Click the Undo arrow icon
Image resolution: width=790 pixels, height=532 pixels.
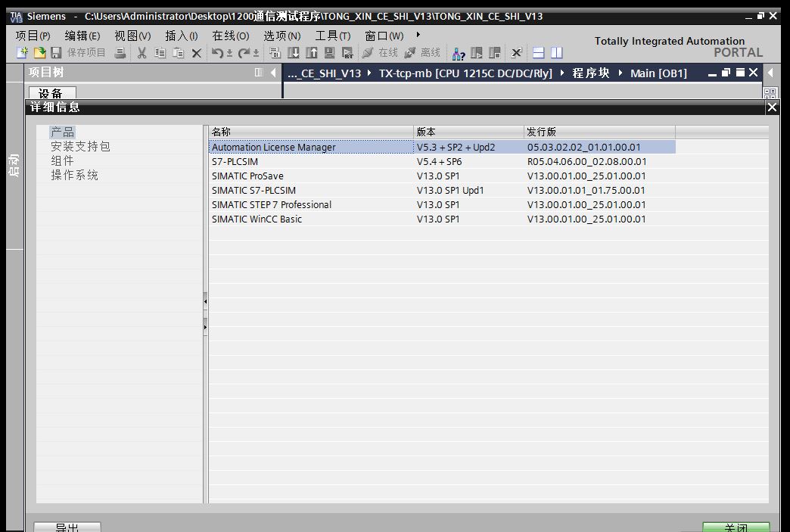[x=217, y=52]
